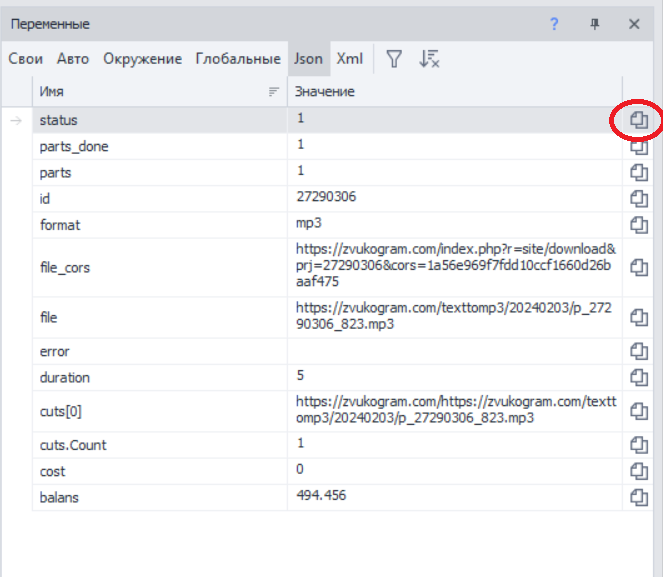Open the help question mark
The height and width of the screenshot is (577, 663).
(x=555, y=24)
